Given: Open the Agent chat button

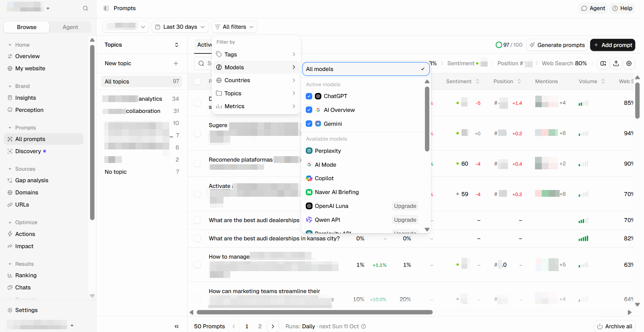Looking at the screenshot, I should [593, 8].
